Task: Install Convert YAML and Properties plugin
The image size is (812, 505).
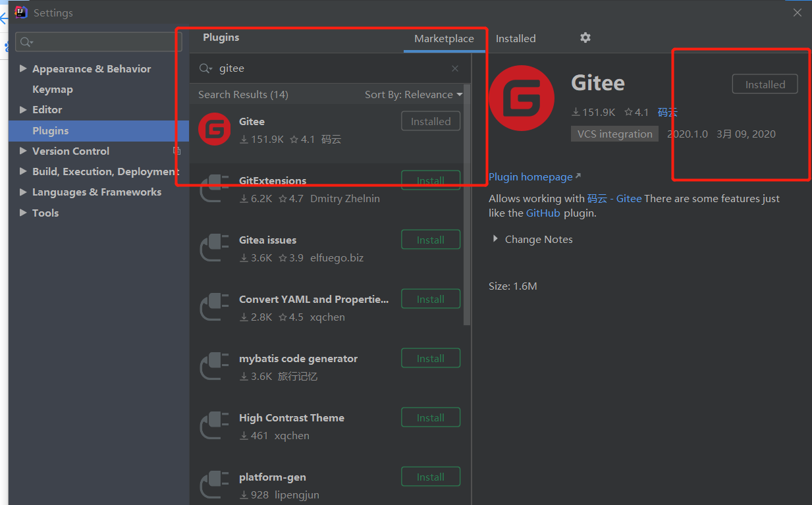Action: pos(431,299)
